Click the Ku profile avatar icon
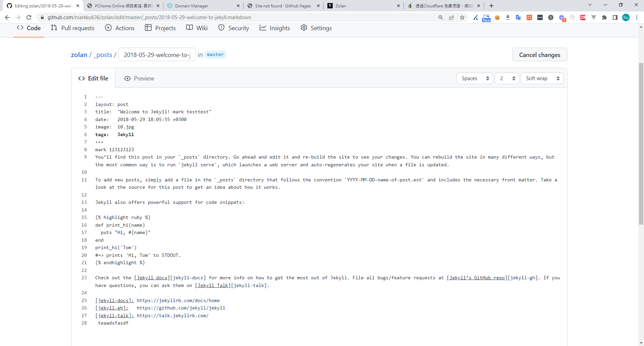Screen dimensions: 644x346 tap(626, 17)
